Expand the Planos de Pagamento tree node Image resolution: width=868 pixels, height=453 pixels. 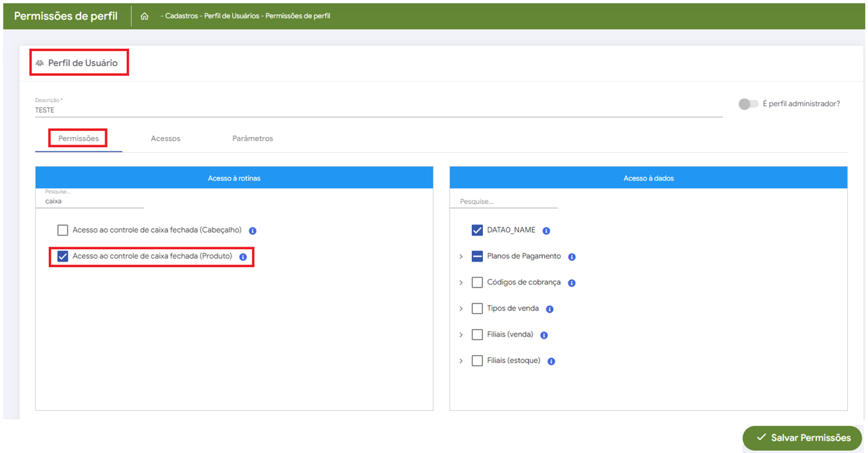461,257
